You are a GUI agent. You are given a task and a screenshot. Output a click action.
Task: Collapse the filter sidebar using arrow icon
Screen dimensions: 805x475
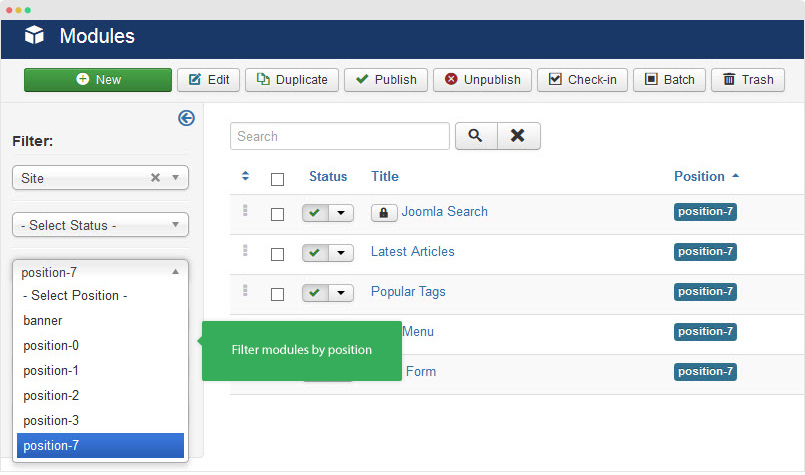(186, 118)
